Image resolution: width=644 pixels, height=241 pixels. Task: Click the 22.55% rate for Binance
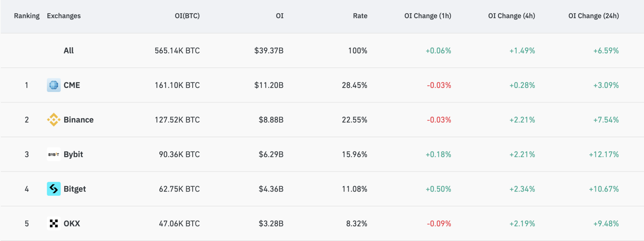tap(354, 120)
